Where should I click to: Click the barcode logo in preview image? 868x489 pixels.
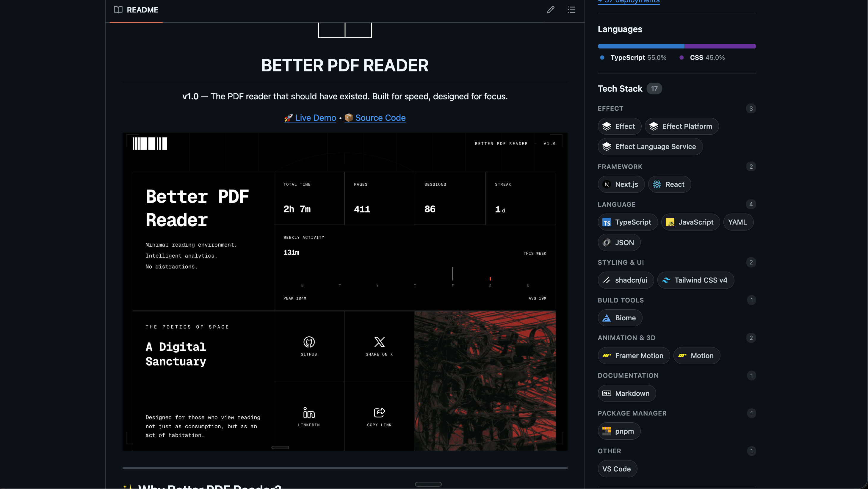tap(150, 144)
